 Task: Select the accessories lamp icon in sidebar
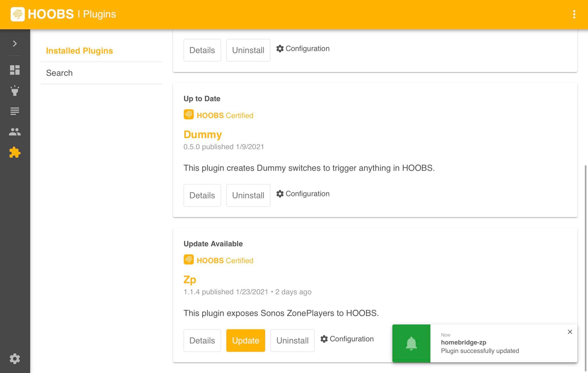coord(15,91)
